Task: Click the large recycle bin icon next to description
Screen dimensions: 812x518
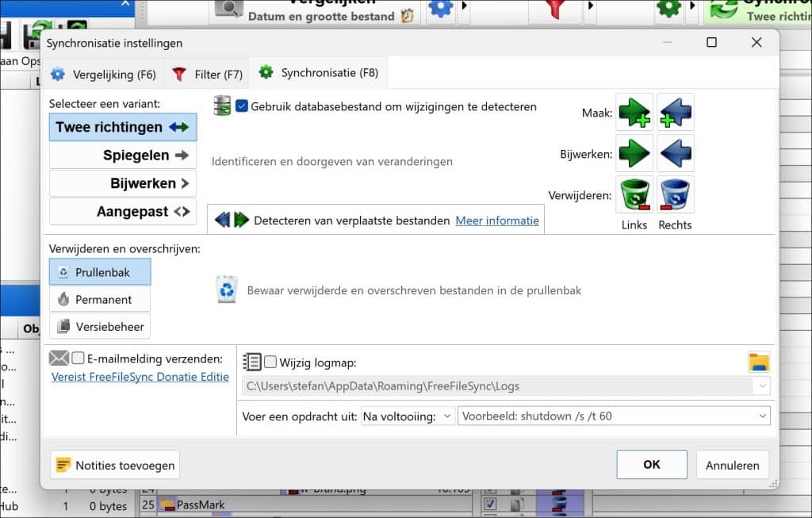Action: click(x=227, y=290)
